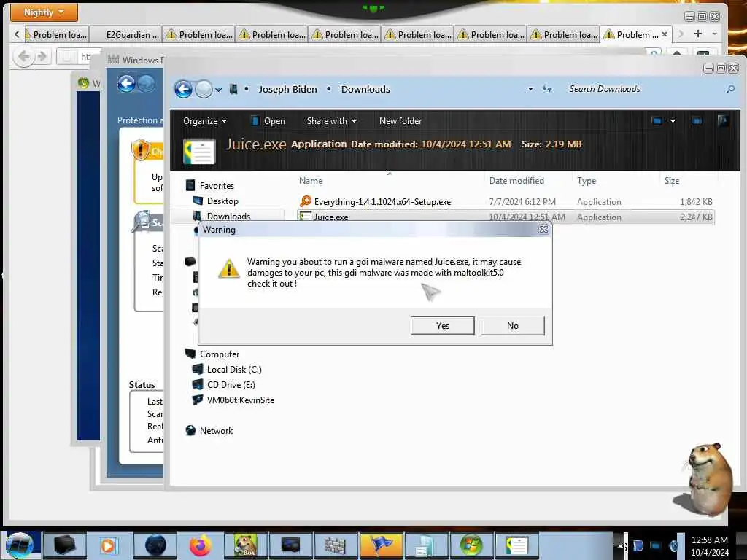This screenshot has width=747, height=560.
Task: Sort by the Size column header
Action: coord(672,181)
